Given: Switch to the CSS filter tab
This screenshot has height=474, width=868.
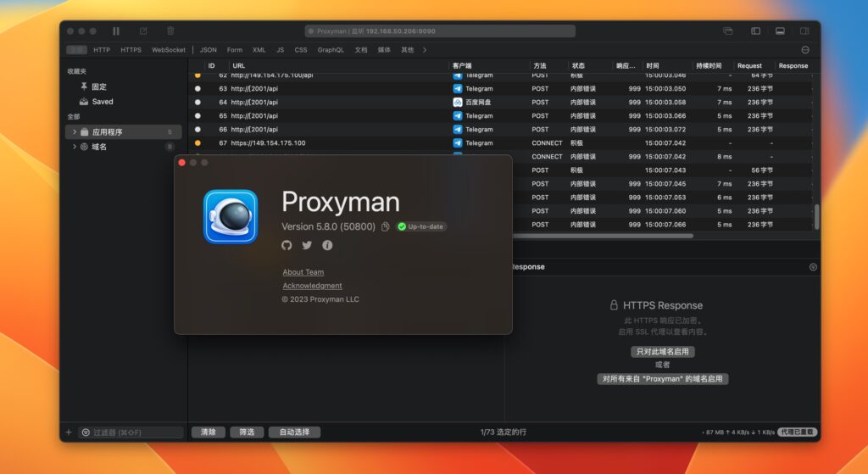Looking at the screenshot, I should 301,50.
